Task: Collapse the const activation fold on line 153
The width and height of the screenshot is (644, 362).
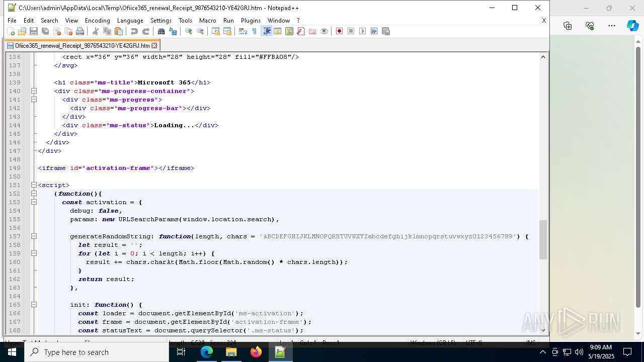Action: [x=34, y=202]
